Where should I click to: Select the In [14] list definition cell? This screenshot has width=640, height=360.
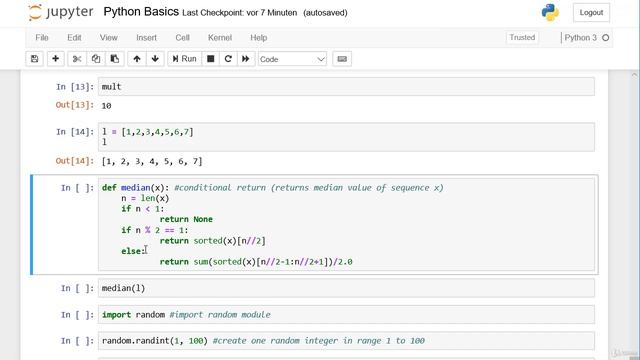click(x=346, y=137)
